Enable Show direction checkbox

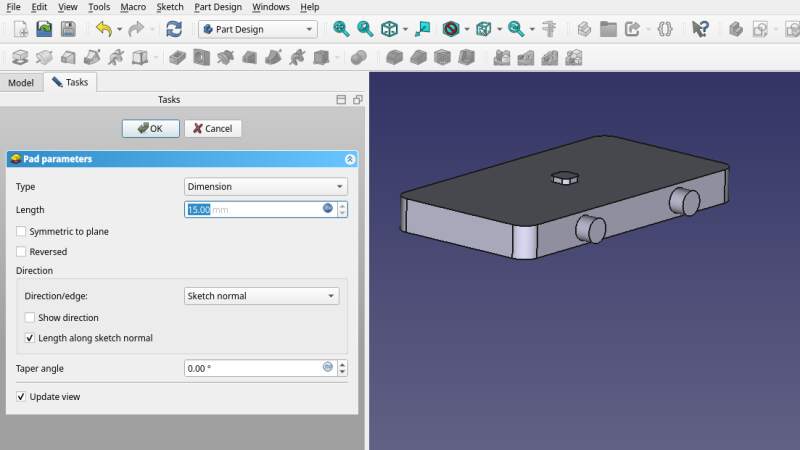[x=30, y=317]
